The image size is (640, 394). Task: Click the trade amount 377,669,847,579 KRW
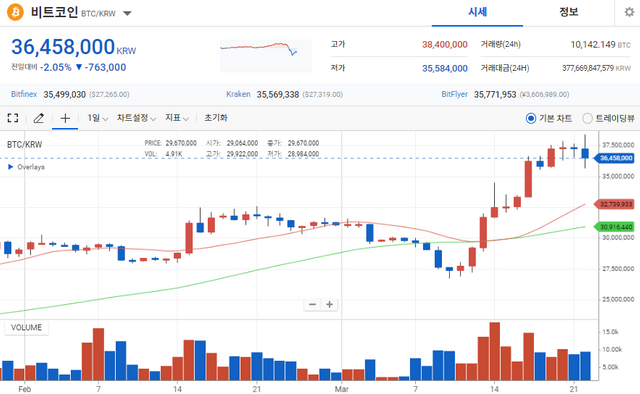click(x=596, y=68)
